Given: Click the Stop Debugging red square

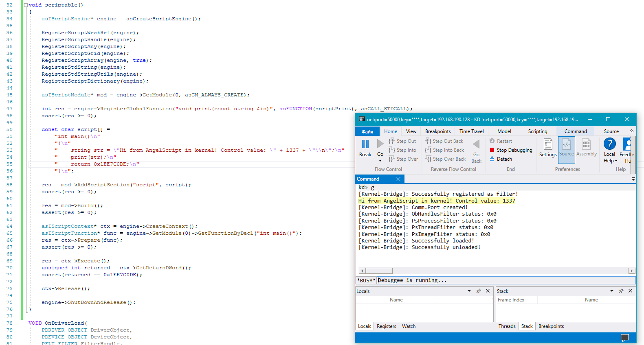Looking at the screenshot, I should pyautogui.click(x=492, y=150).
